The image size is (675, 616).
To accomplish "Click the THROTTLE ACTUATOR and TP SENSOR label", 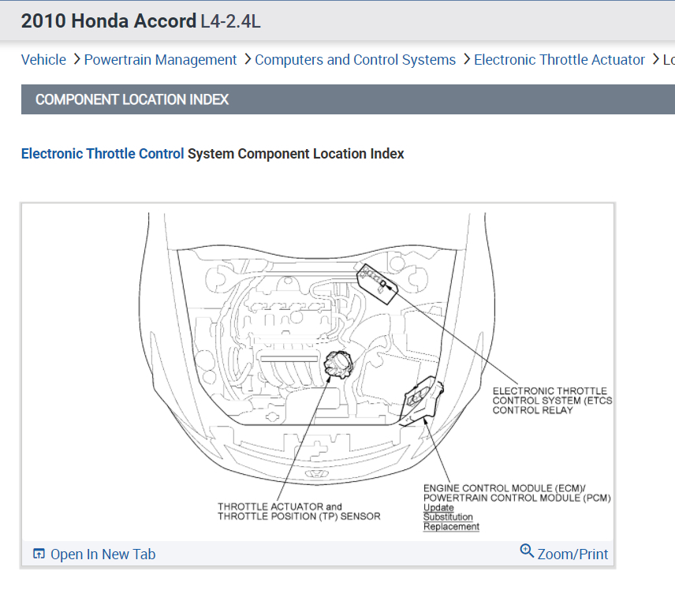I will point(299,511).
